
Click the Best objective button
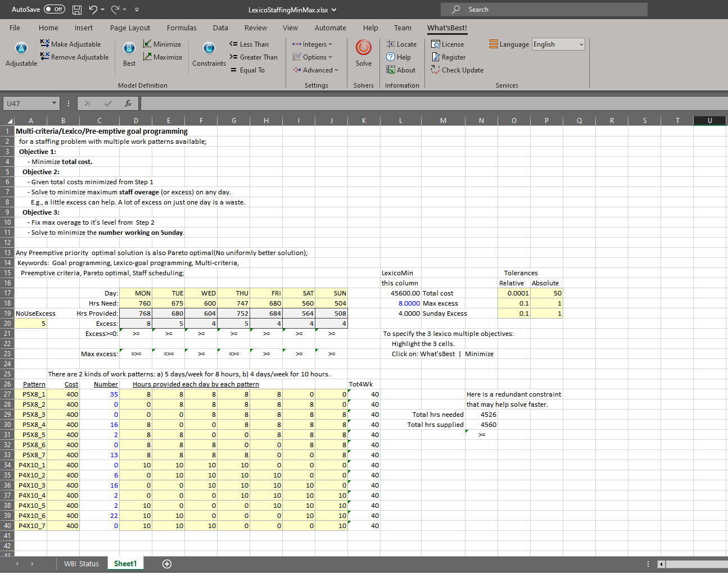(x=129, y=49)
